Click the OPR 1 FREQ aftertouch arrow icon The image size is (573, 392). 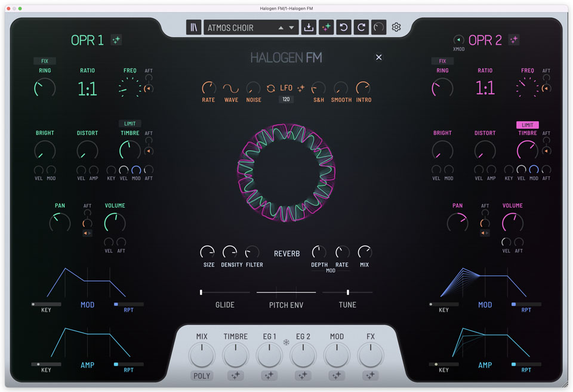pyautogui.click(x=149, y=89)
